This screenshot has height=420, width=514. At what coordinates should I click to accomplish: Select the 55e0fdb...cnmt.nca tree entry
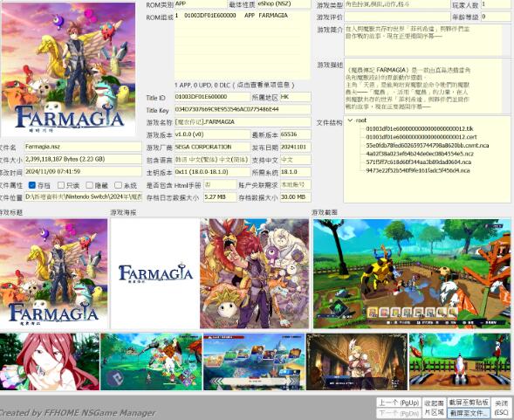(x=427, y=145)
